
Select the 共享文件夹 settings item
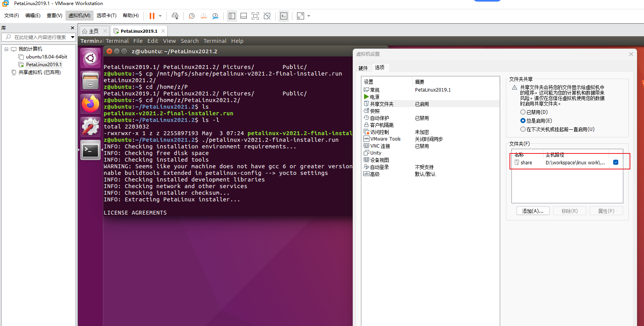431,104
